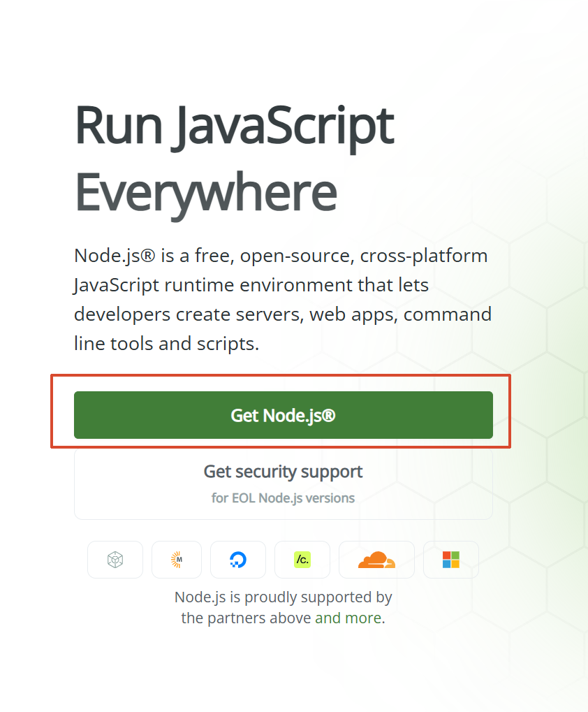The image size is (588, 712).
Task: Click the green Get Node.js® button
Action: coord(283,415)
